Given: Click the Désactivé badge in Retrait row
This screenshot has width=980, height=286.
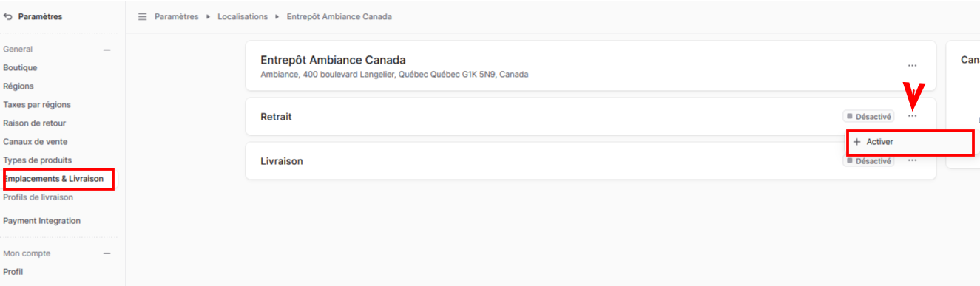Looking at the screenshot, I should 869,116.
